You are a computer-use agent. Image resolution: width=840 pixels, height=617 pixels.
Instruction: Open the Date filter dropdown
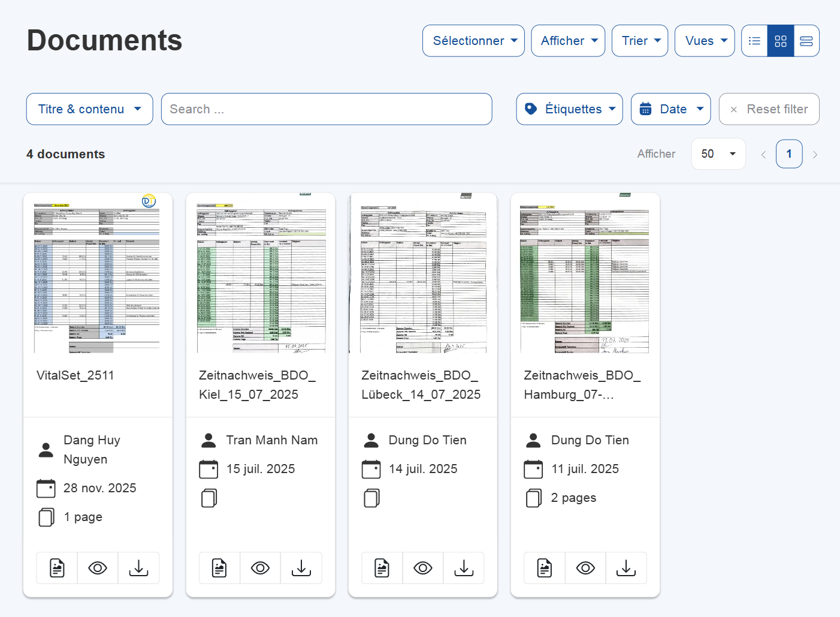[670, 109]
